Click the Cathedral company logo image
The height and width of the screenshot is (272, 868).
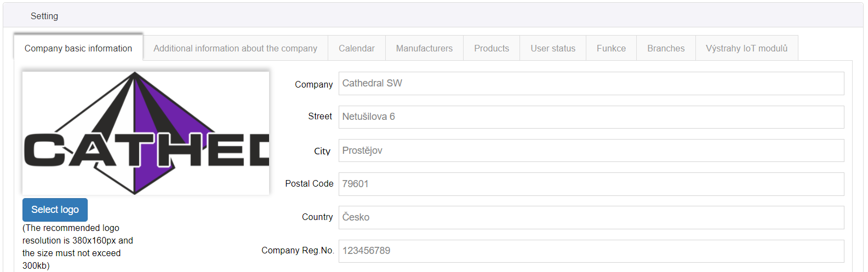146,133
